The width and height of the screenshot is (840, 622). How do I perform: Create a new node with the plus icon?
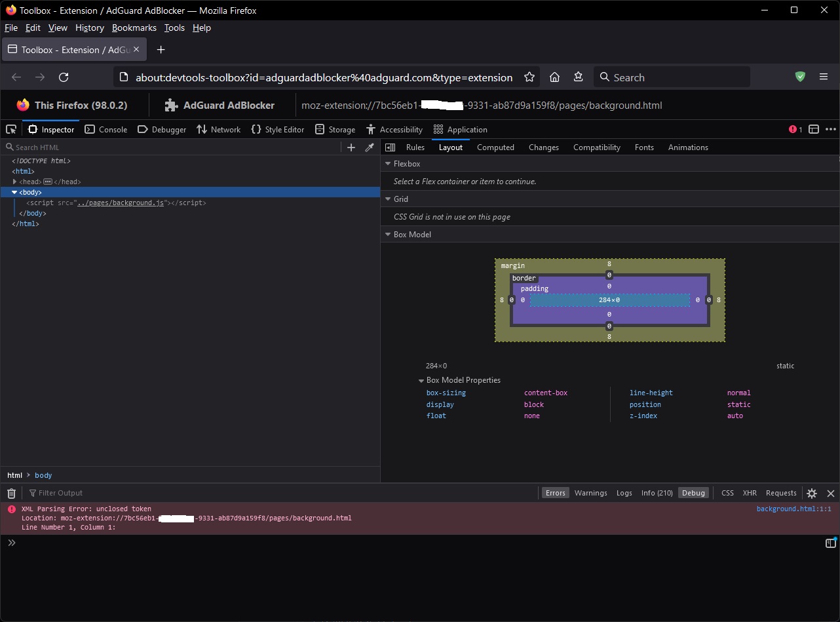(351, 147)
